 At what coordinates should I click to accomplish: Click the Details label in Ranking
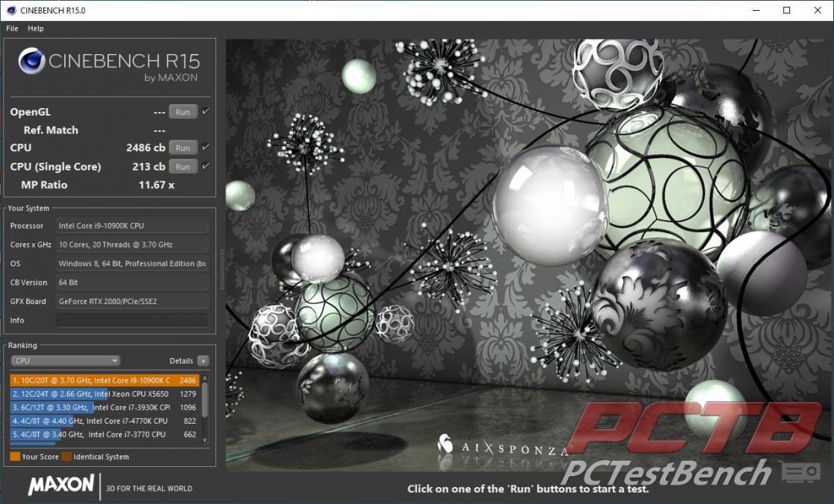click(181, 360)
